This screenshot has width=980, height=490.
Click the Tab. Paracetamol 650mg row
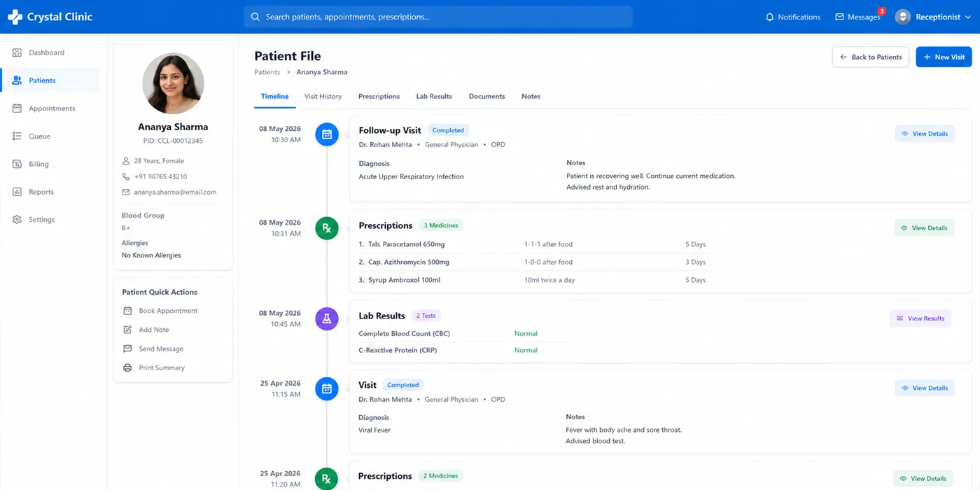coord(535,244)
